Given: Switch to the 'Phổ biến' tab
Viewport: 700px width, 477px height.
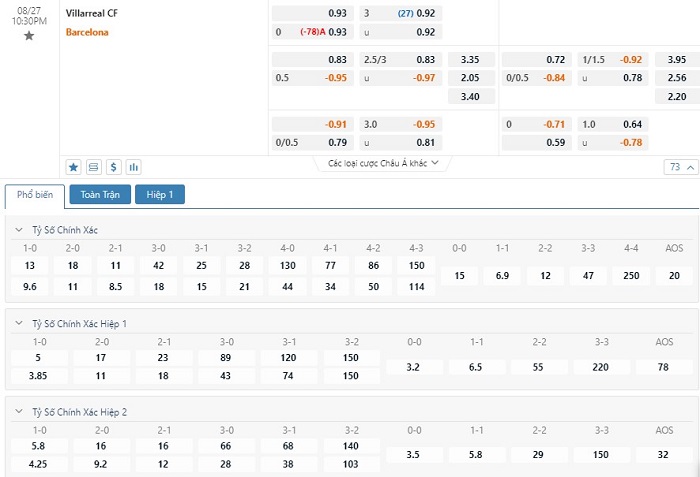Looking at the screenshot, I should (x=35, y=195).
